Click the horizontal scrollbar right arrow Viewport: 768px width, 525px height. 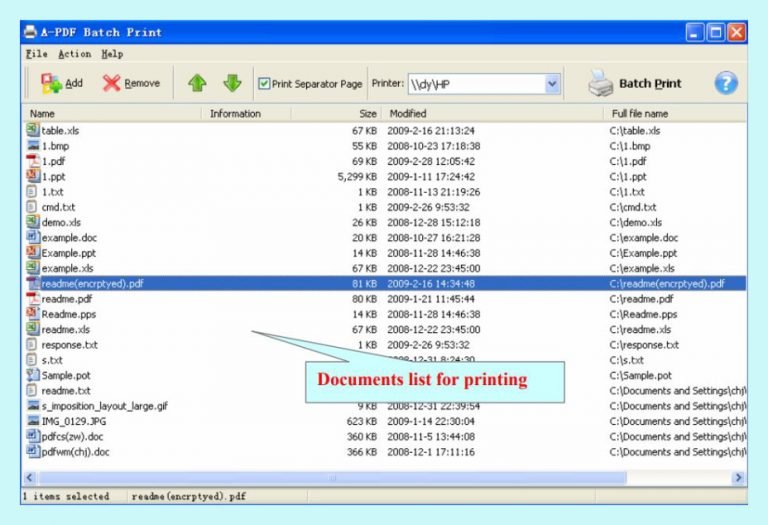739,477
